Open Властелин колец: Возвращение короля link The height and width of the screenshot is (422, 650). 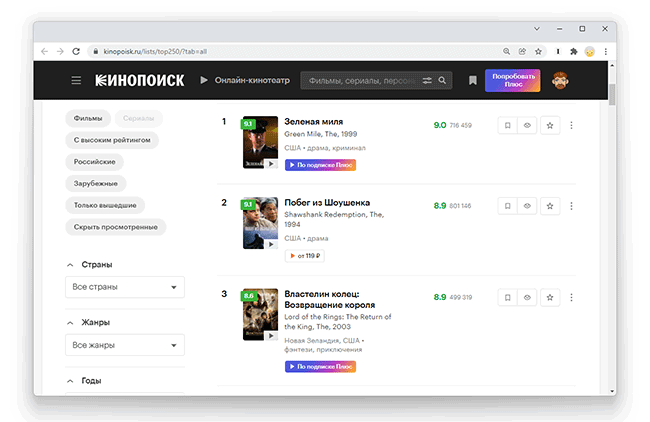click(x=330, y=299)
